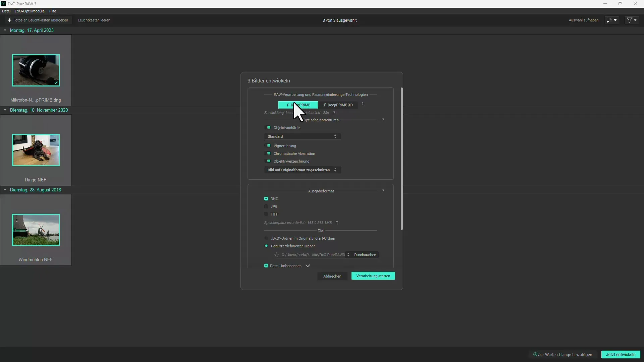The height and width of the screenshot is (362, 644).
Task: Enable JPG output format
Action: 266,206
